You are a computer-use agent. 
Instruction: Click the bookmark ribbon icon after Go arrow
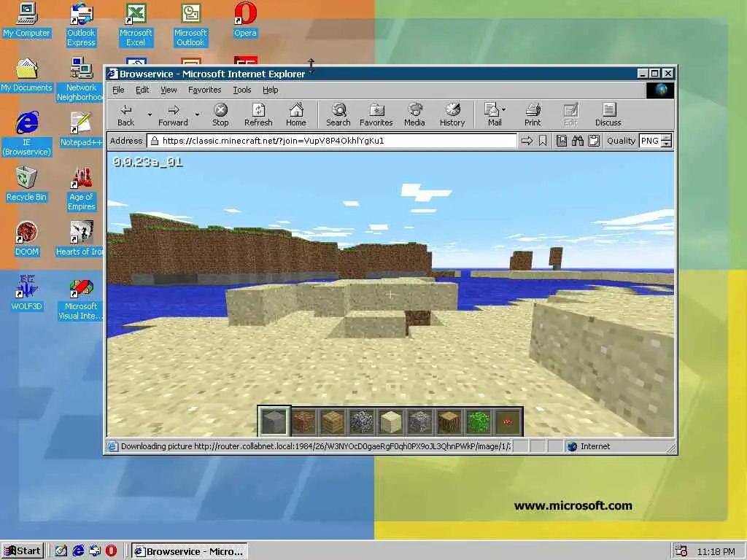click(x=543, y=141)
